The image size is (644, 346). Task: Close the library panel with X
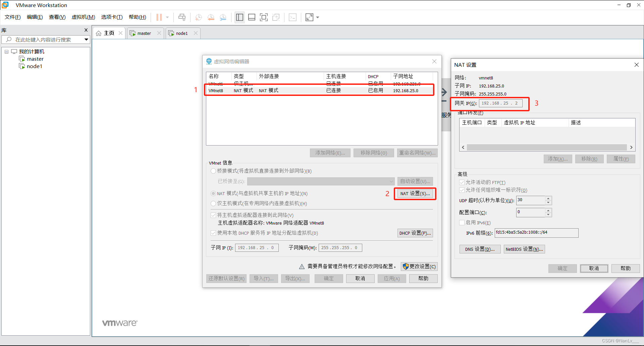(86, 30)
